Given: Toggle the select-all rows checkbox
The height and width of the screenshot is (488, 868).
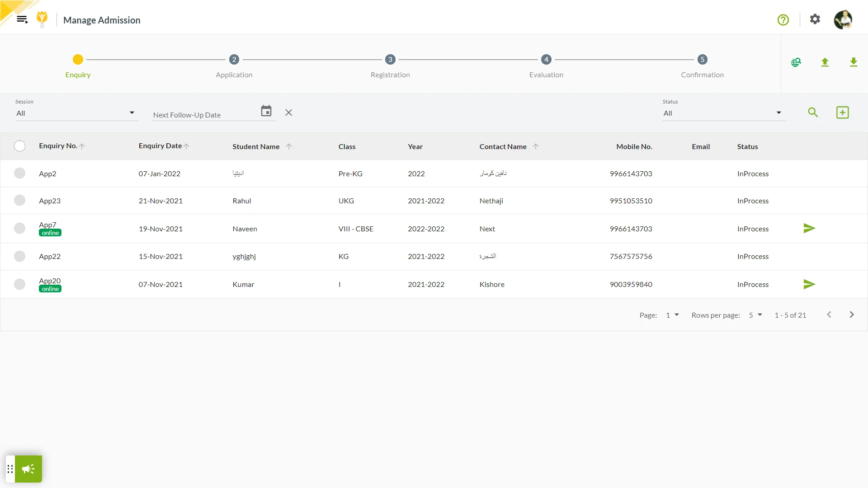Looking at the screenshot, I should coord(19,146).
